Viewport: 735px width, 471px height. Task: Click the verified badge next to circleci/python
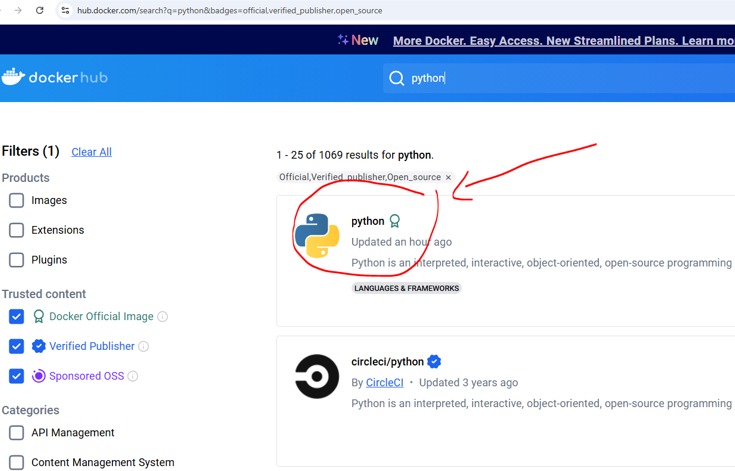(x=434, y=362)
